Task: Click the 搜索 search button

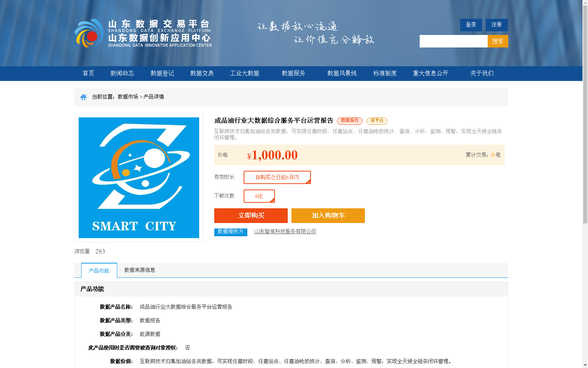Action: click(498, 41)
